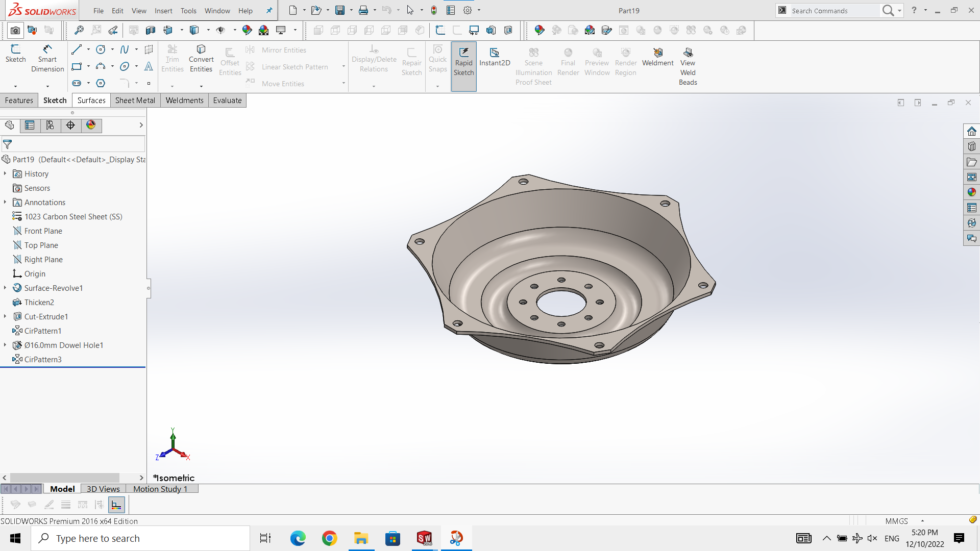Screen dimensions: 980x551
Task: Click the Windows Start button
Action: point(15,538)
